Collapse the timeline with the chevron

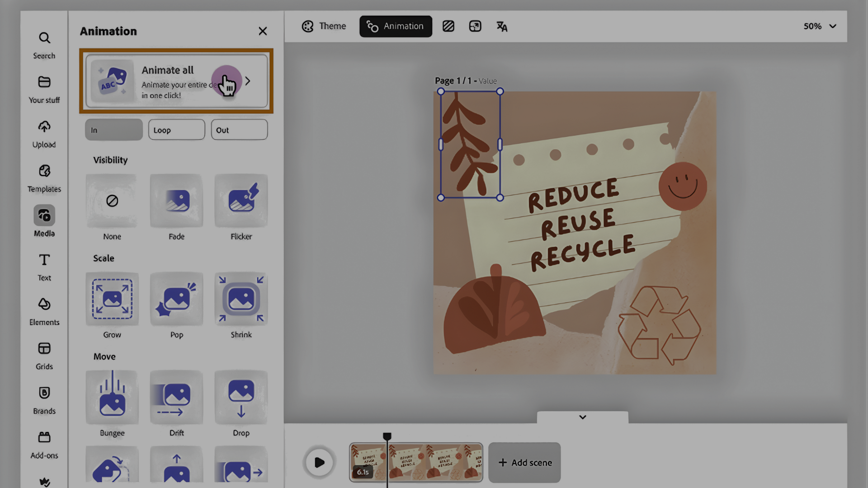[x=582, y=417]
